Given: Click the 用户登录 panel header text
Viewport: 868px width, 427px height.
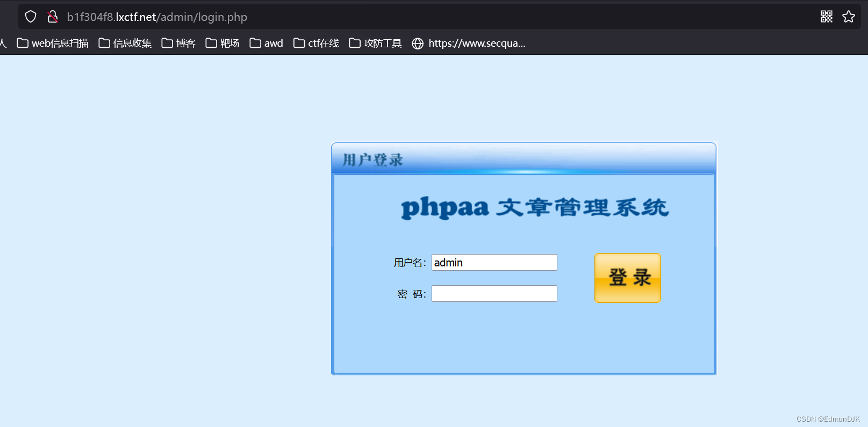Looking at the screenshot, I should click(x=372, y=160).
